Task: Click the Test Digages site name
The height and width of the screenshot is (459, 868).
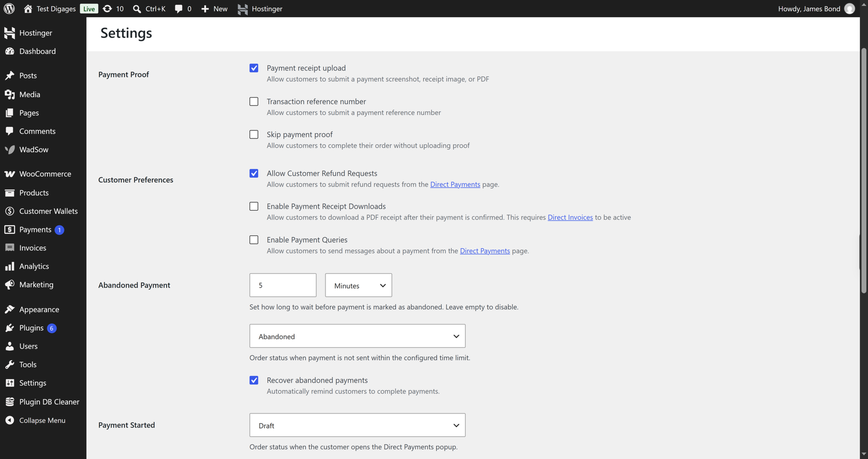Action: point(56,9)
